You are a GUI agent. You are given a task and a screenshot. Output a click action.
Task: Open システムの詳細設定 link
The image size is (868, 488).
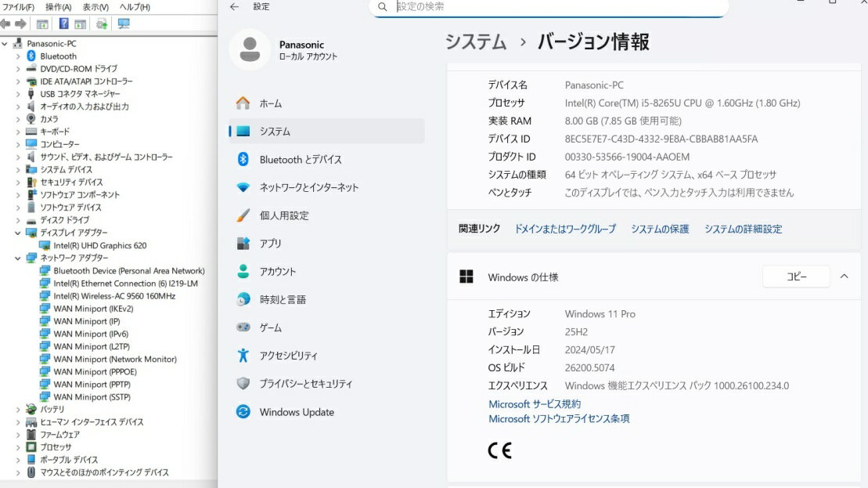pyautogui.click(x=743, y=229)
